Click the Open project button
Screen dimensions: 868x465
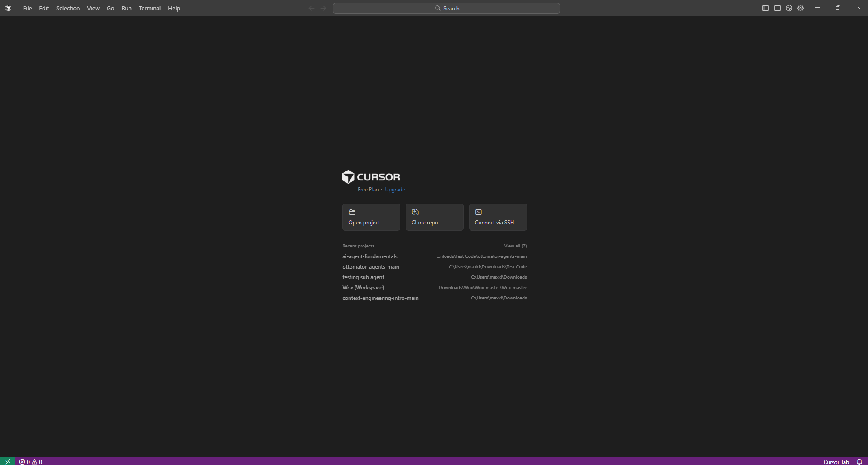(371, 217)
